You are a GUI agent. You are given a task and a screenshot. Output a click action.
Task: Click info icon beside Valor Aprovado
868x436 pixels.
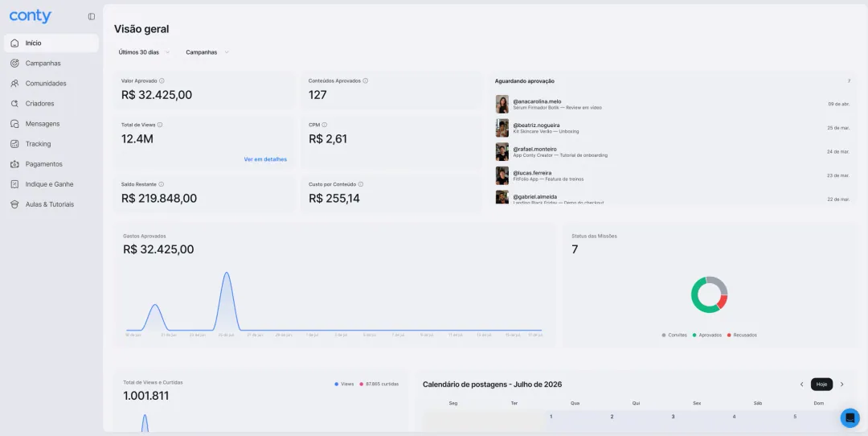point(162,81)
